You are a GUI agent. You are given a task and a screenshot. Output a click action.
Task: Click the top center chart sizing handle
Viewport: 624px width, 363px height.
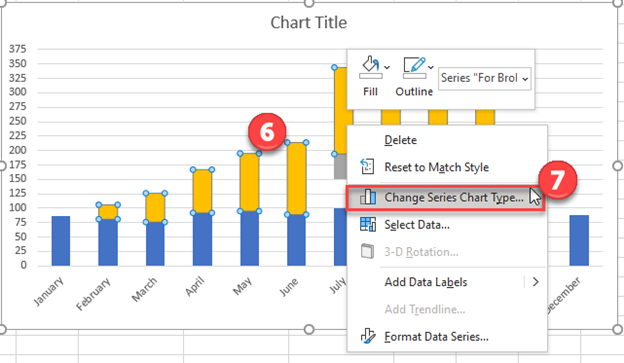point(309,3)
